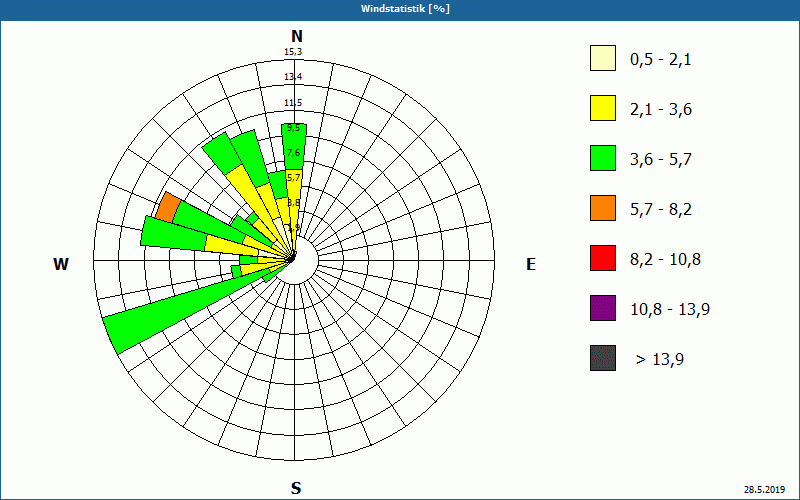Click the 5,7 axis ring label
This screenshot has height=500, width=800.
[293, 178]
